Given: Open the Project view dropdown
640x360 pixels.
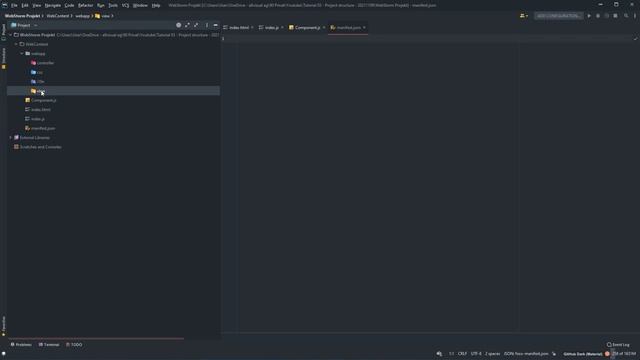Looking at the screenshot, I should tap(24, 25).
